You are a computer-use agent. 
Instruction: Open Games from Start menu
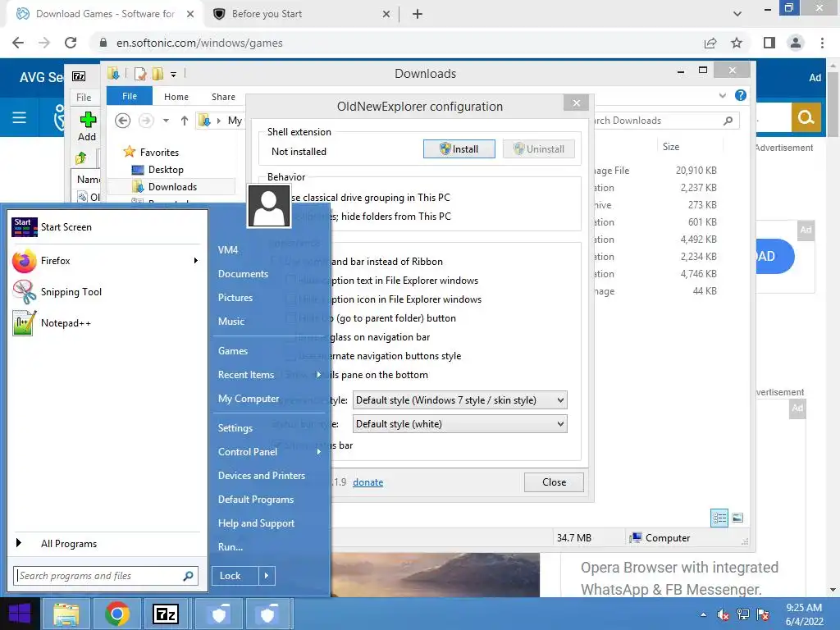[233, 351]
